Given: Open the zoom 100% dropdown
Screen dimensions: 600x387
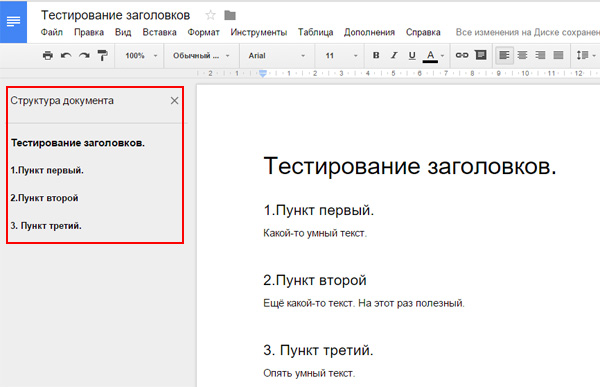Looking at the screenshot, I should [x=141, y=56].
